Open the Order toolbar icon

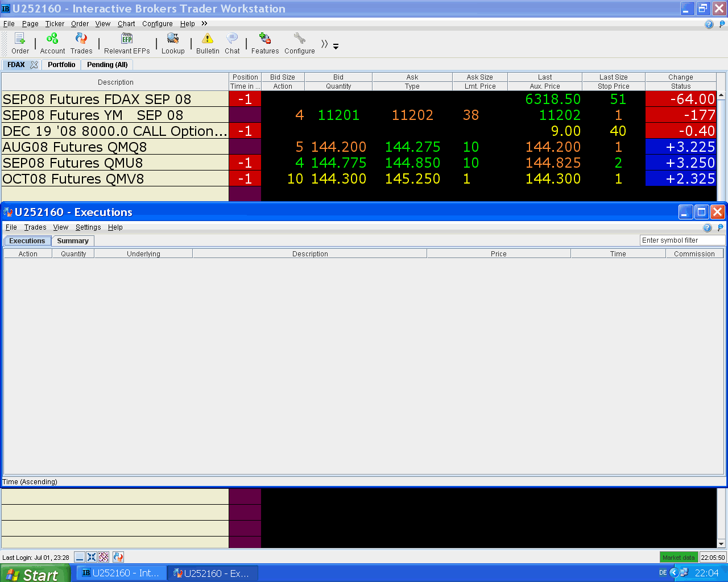pos(20,43)
